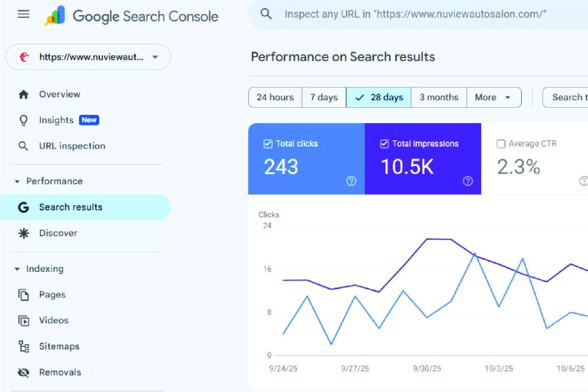Click the Insights lightbulb icon

pos(24,120)
